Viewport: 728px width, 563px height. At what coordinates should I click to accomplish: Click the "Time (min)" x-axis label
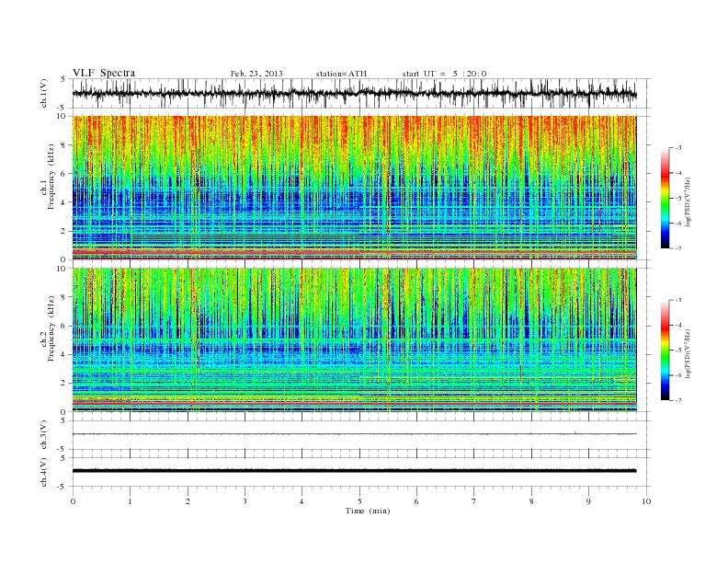point(368,511)
